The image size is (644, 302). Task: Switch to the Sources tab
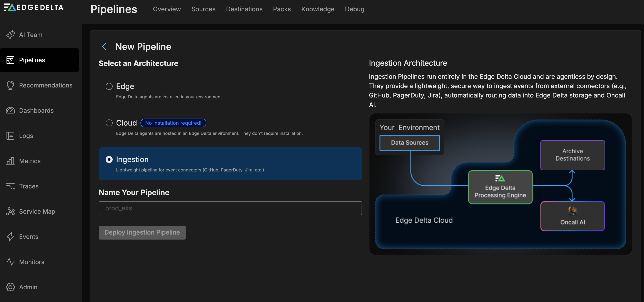(203, 9)
